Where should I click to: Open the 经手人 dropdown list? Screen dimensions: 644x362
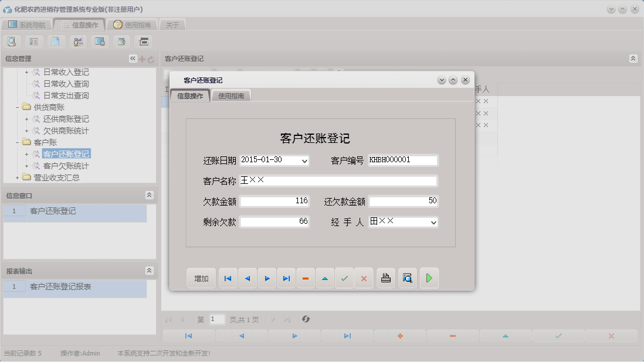click(x=433, y=222)
